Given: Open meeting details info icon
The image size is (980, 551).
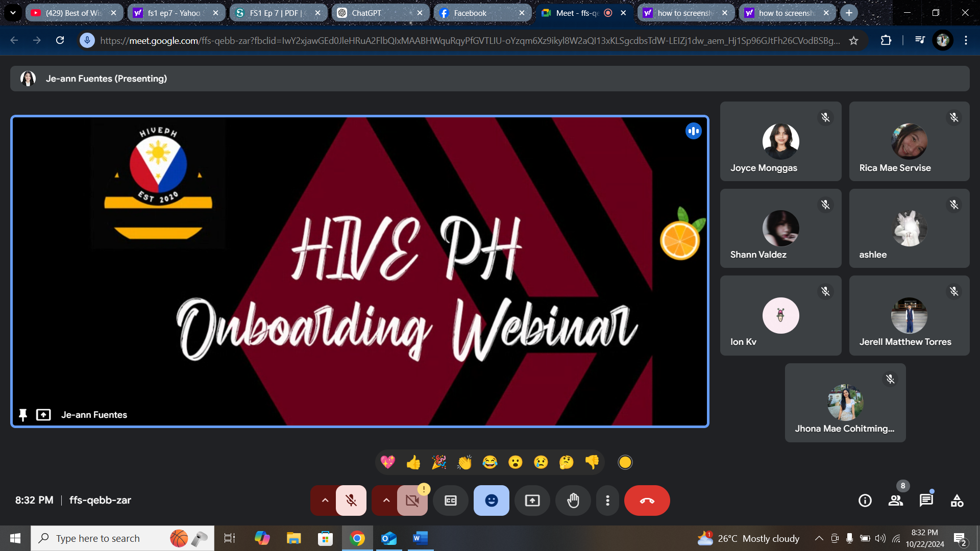Looking at the screenshot, I should [x=865, y=500].
